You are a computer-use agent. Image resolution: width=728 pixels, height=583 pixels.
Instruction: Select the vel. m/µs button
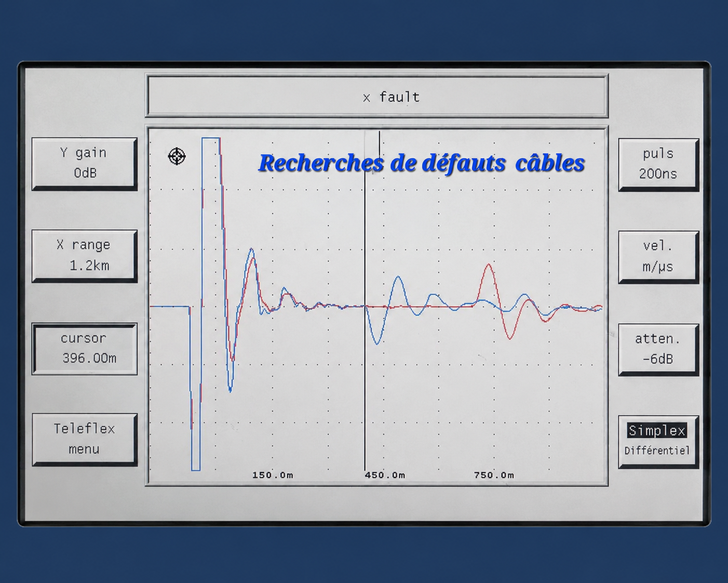(658, 257)
